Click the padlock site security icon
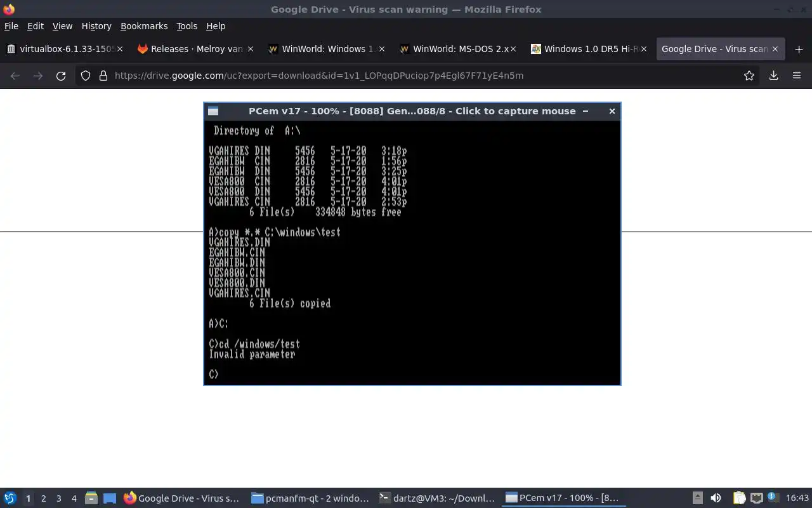812x508 pixels. point(103,76)
